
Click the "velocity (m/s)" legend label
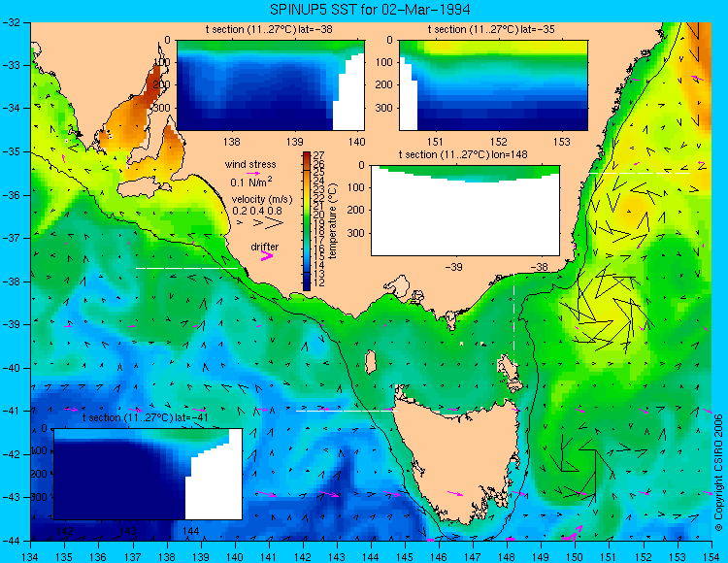coord(262,200)
